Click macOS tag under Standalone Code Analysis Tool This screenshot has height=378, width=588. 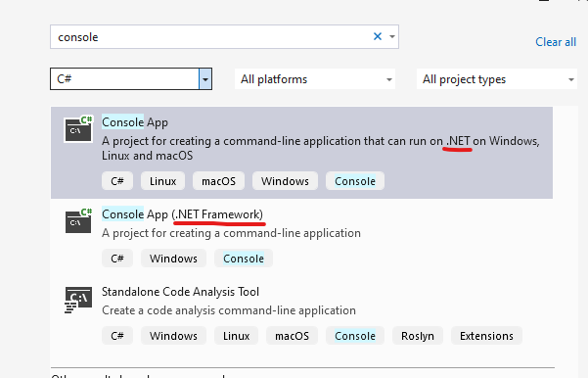point(293,336)
